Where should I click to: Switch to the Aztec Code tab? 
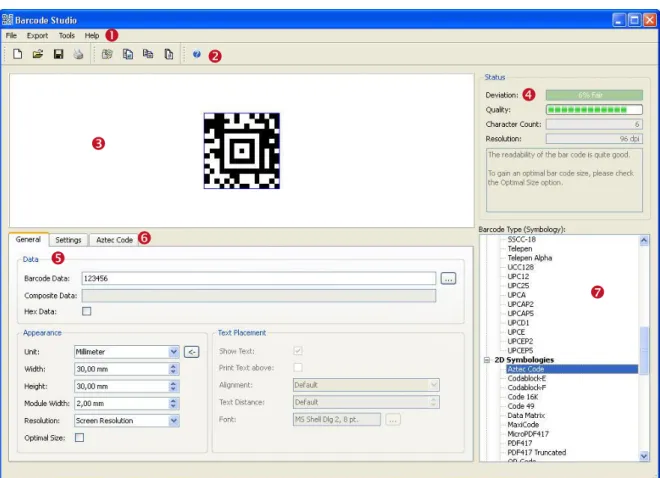pyautogui.click(x=114, y=240)
